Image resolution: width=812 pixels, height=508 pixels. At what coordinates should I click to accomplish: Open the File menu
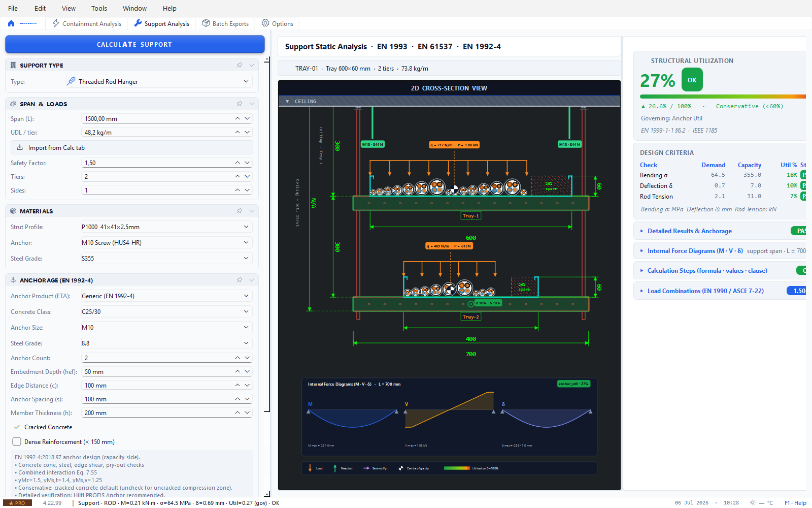coord(13,8)
